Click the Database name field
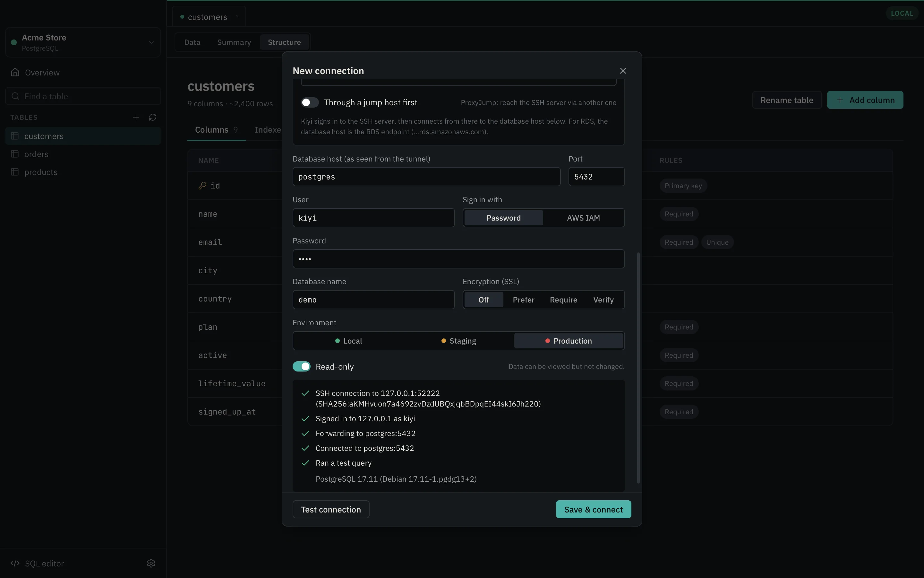Screen dimensions: 924x578 tap(373, 300)
